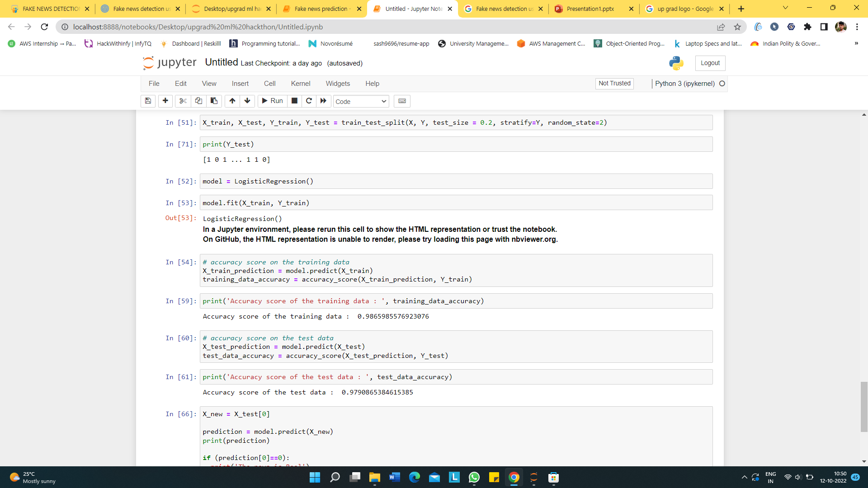The width and height of the screenshot is (868, 488).
Task: Move the selected cell up with arrow icon
Action: point(232,101)
